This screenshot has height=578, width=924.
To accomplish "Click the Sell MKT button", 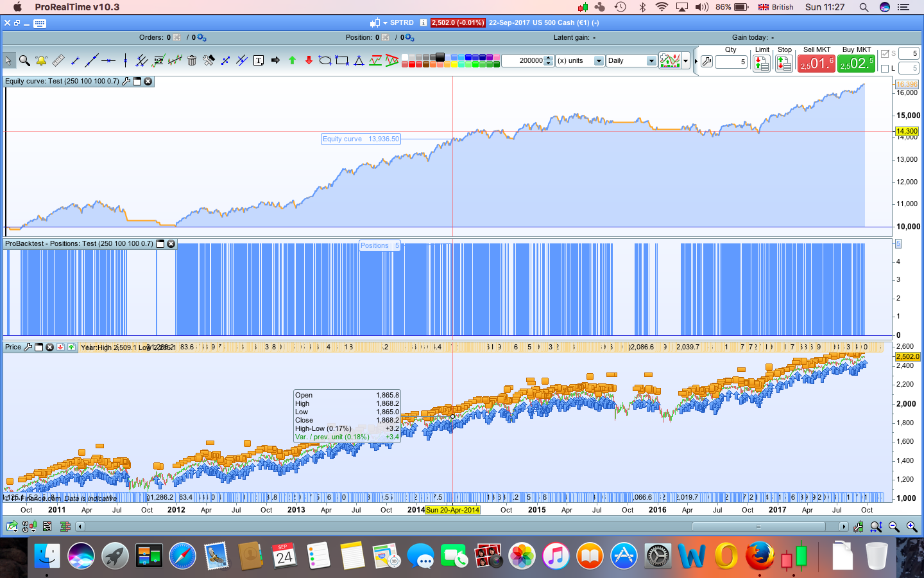I will [x=816, y=63].
